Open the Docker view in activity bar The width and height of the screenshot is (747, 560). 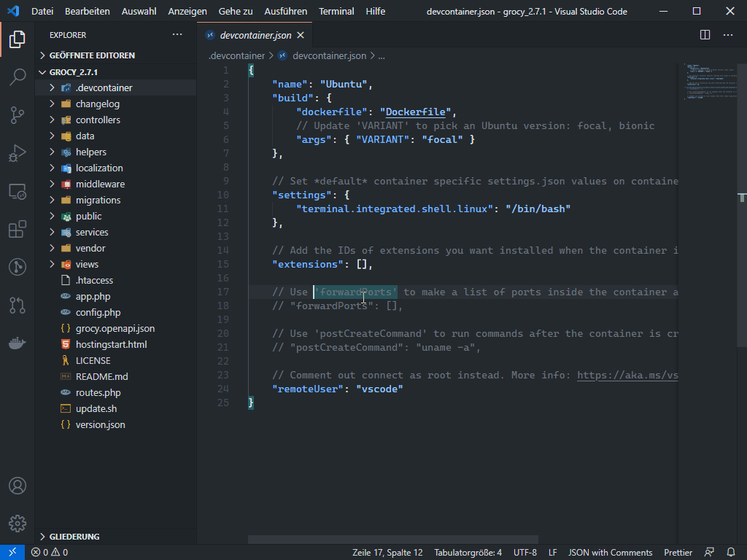18,343
